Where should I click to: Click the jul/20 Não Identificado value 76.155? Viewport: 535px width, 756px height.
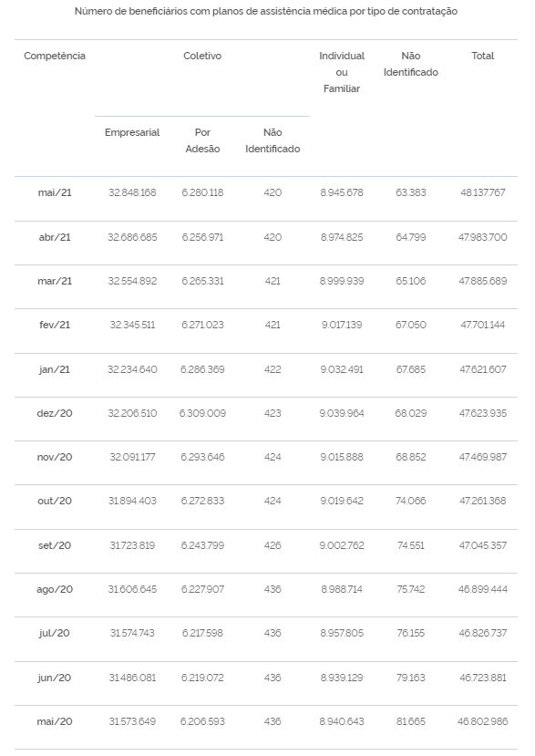click(x=411, y=633)
